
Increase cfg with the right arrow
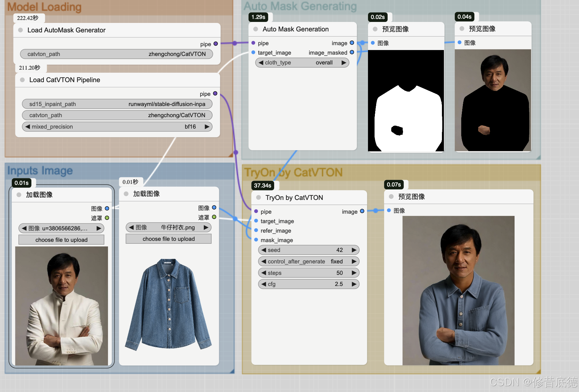pos(354,284)
